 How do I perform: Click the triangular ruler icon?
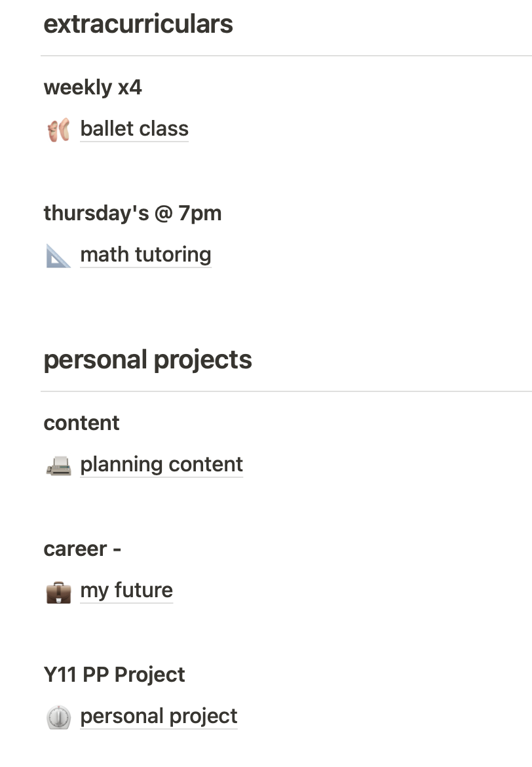coord(58,256)
